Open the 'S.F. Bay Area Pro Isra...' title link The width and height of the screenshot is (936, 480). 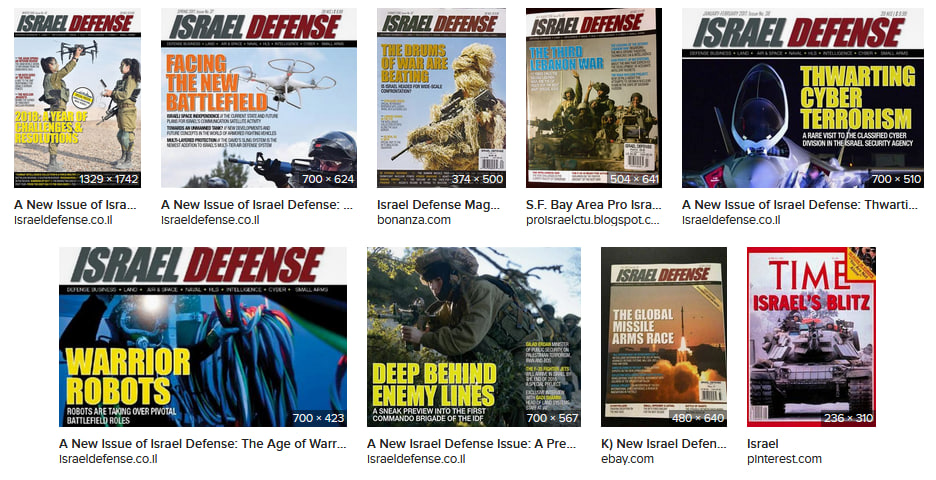[593, 205]
